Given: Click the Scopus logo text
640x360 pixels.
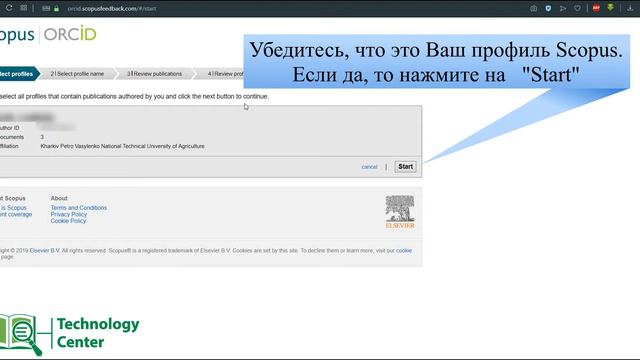Looking at the screenshot, I should tap(17, 34).
